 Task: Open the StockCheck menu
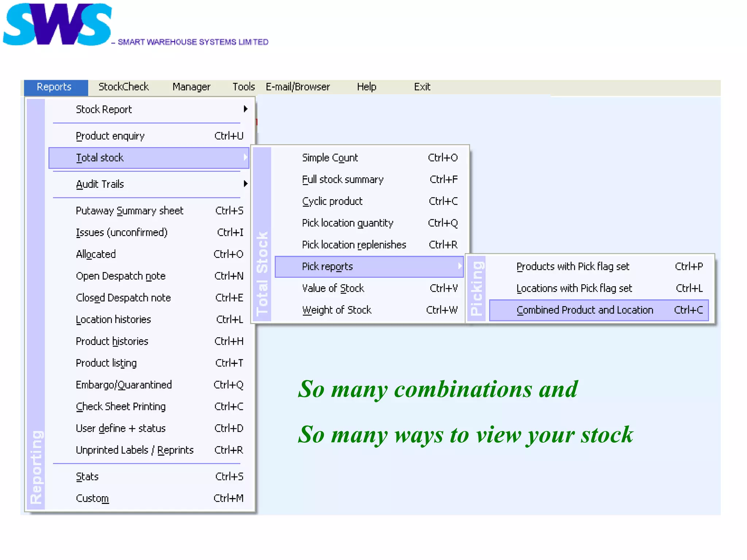coord(123,87)
